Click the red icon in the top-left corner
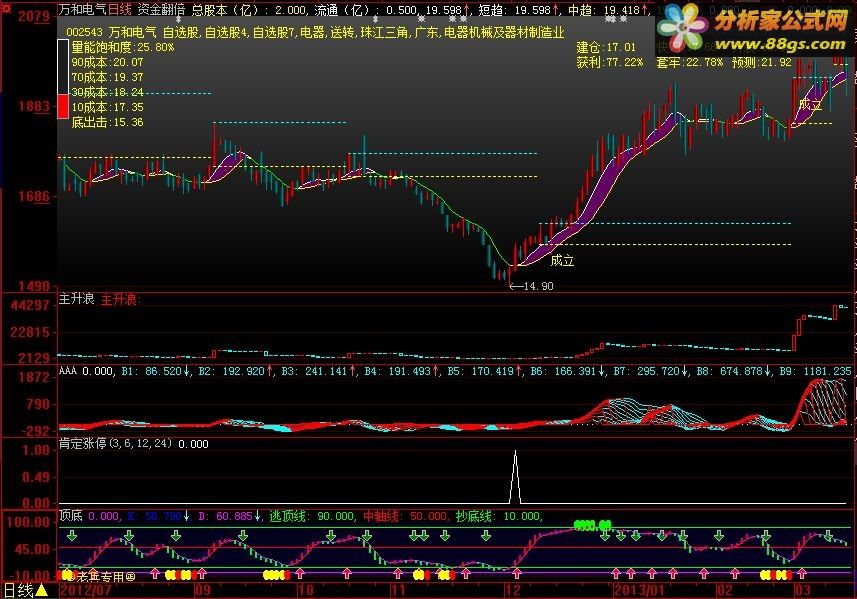Screen dimensions: 857x599 [5, 8]
